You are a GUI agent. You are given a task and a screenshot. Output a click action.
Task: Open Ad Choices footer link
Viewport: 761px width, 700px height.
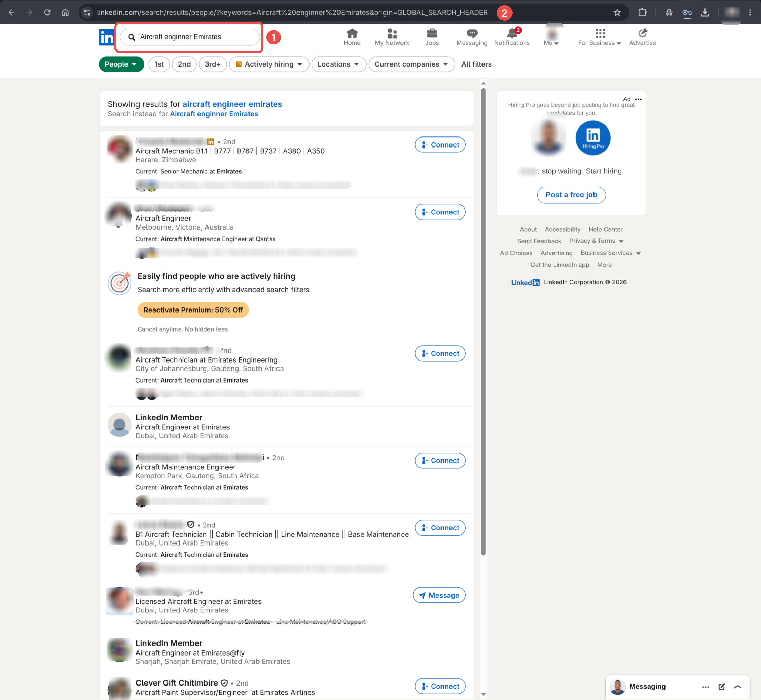(x=516, y=253)
